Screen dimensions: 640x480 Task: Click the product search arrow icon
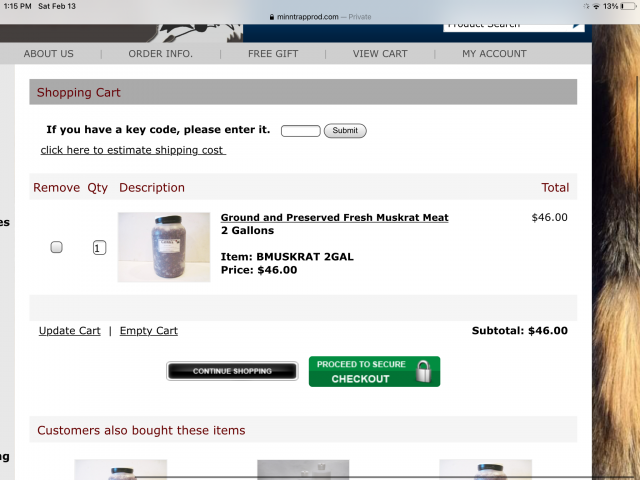576,25
